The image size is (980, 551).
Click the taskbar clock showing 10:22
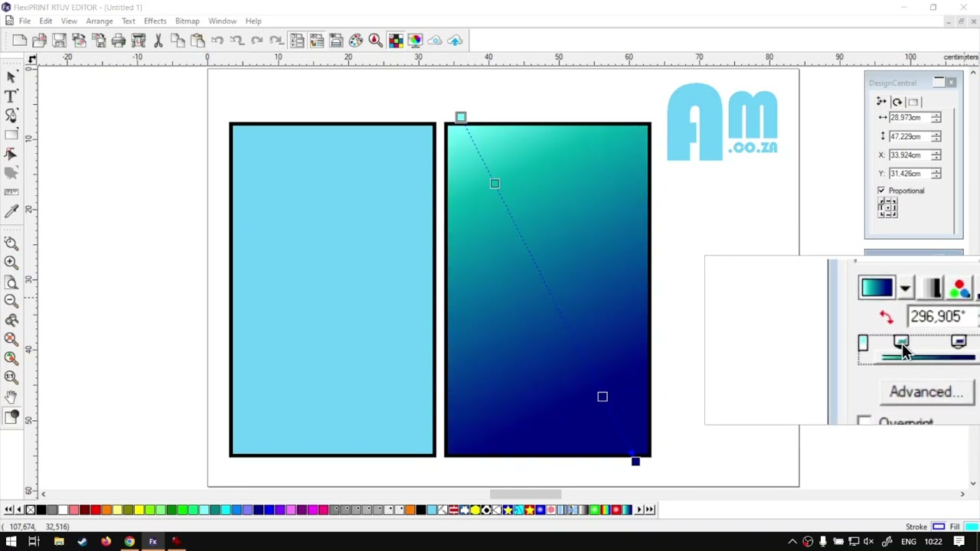[x=933, y=542]
